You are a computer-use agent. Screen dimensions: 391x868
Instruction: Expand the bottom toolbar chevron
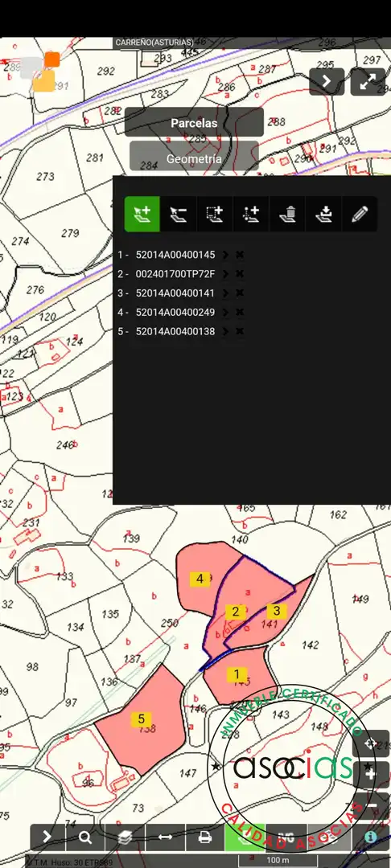pyautogui.click(x=47, y=837)
